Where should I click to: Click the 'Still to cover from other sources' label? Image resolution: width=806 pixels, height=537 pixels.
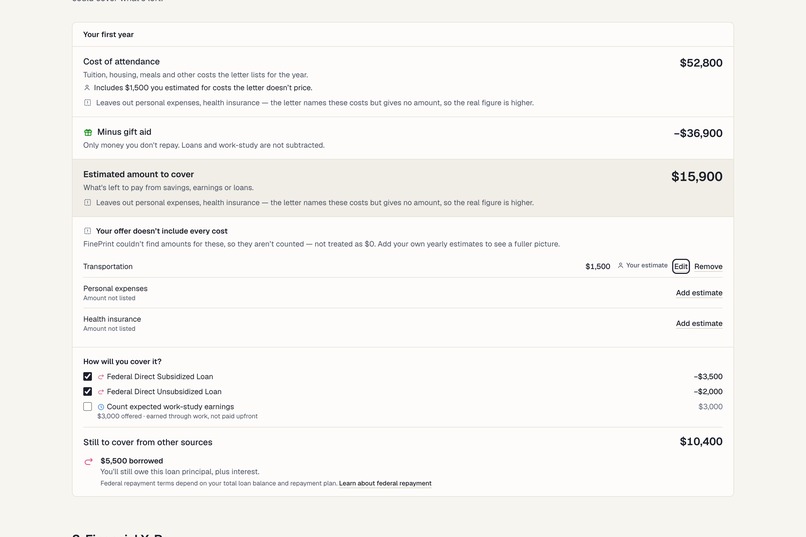[x=148, y=442]
